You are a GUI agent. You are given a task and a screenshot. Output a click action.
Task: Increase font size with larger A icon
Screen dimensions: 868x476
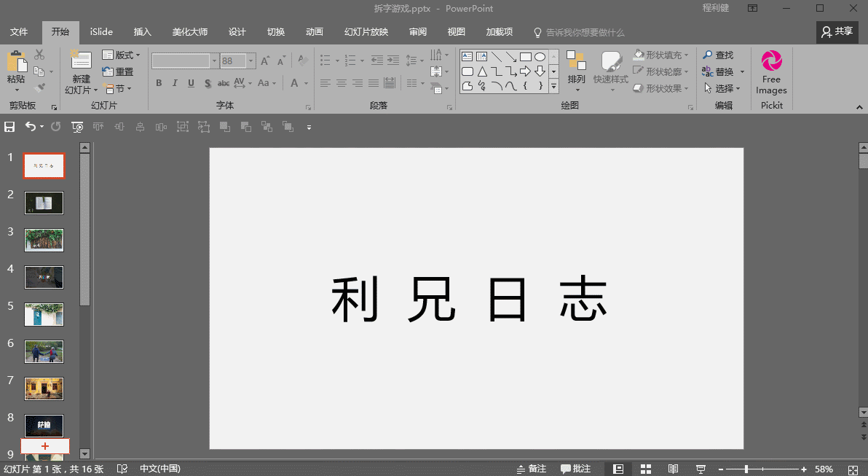[x=265, y=61]
